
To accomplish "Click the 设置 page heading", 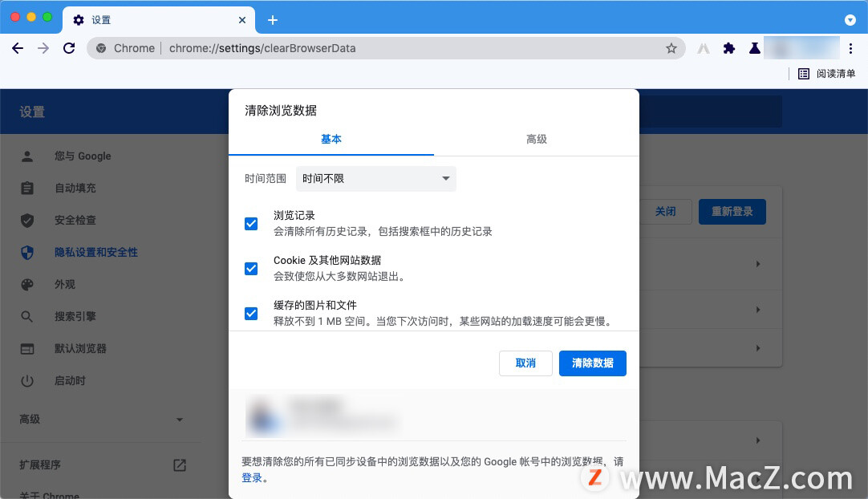I will (32, 112).
